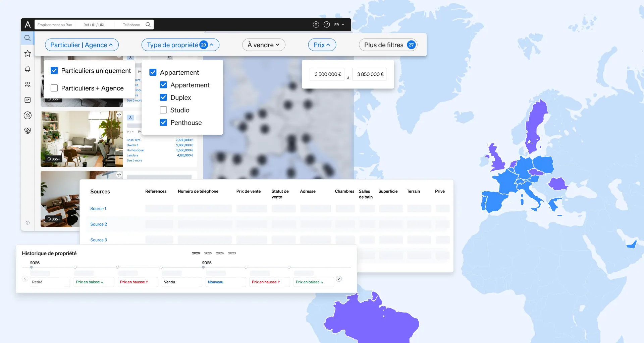Viewport: 644px width, 343px height.
Task: Select the search icon in the sidebar
Action: (x=28, y=38)
